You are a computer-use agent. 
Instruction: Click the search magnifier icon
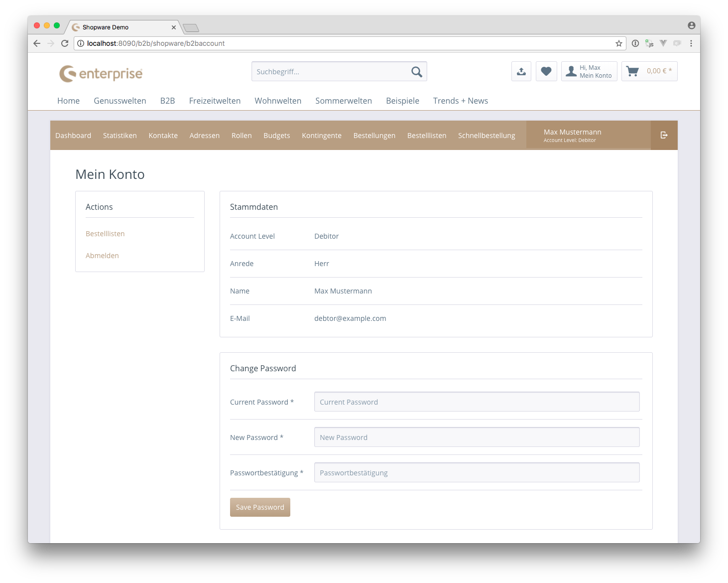pyautogui.click(x=417, y=72)
